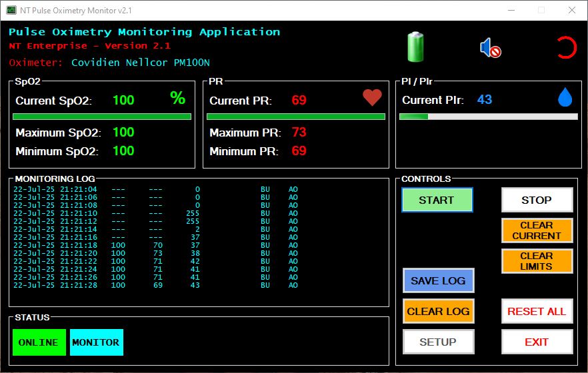Click the cyan MONITOR status indicator
The height and width of the screenshot is (373, 588).
click(97, 342)
